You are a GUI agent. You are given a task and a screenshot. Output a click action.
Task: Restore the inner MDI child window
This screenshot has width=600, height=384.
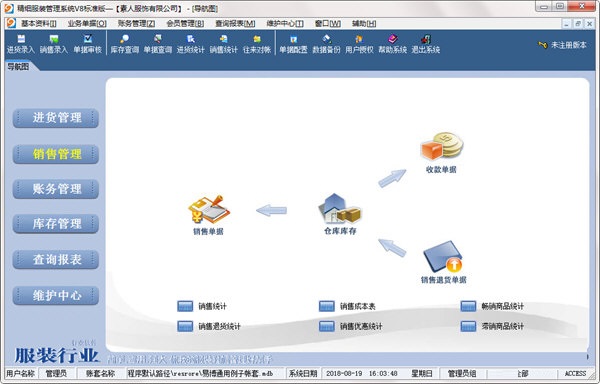[x=578, y=24]
